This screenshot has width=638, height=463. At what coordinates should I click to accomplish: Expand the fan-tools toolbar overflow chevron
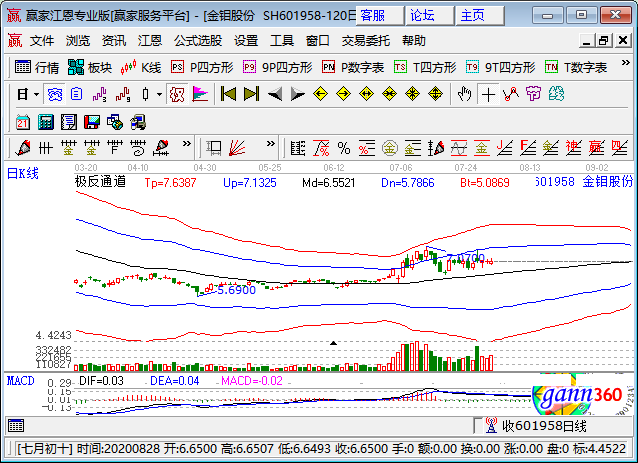coord(271,144)
